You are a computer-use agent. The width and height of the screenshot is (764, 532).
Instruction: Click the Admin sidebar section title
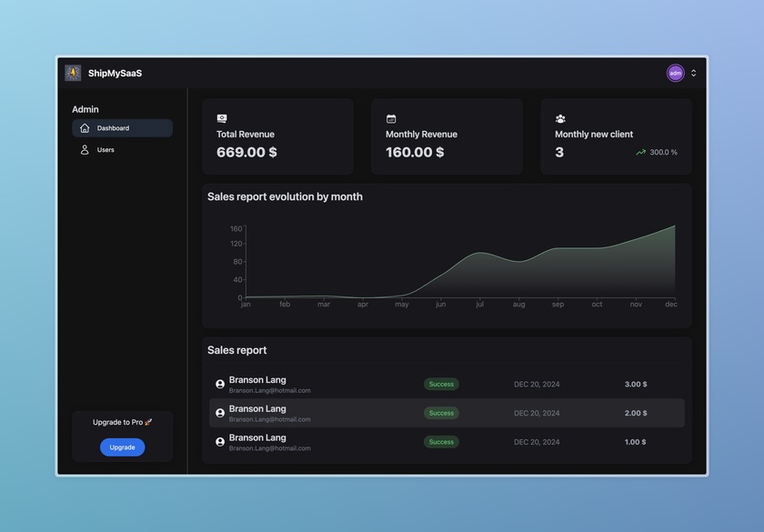(85, 110)
